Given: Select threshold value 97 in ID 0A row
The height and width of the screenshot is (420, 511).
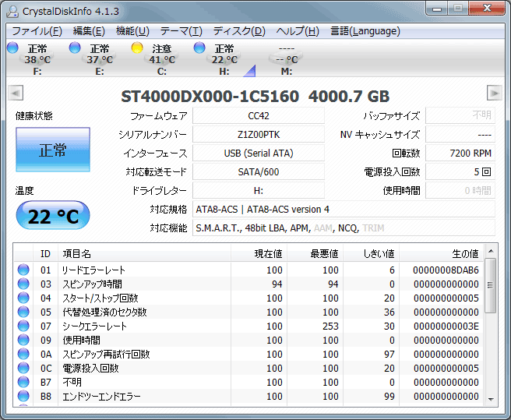Looking at the screenshot, I should (x=389, y=354).
